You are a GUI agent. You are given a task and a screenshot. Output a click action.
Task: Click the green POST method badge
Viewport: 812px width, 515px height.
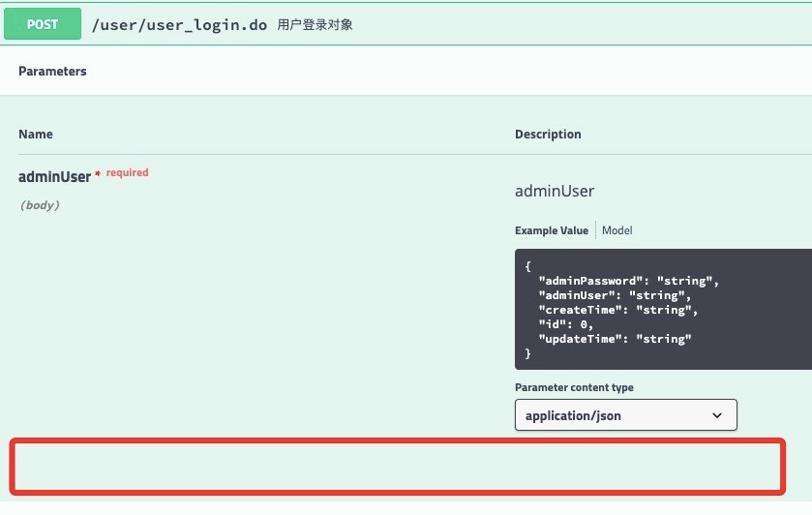[43, 24]
